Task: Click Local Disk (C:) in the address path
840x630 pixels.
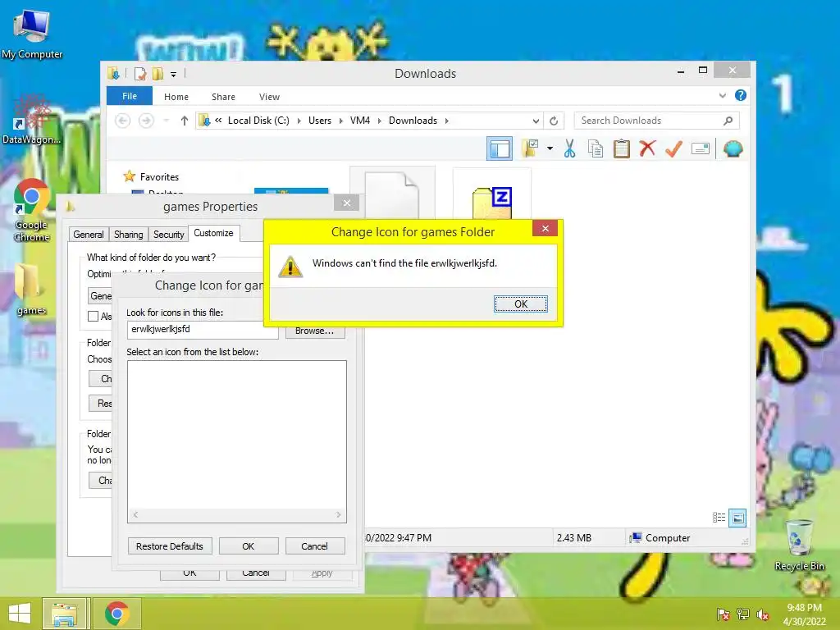Action: click(x=258, y=121)
